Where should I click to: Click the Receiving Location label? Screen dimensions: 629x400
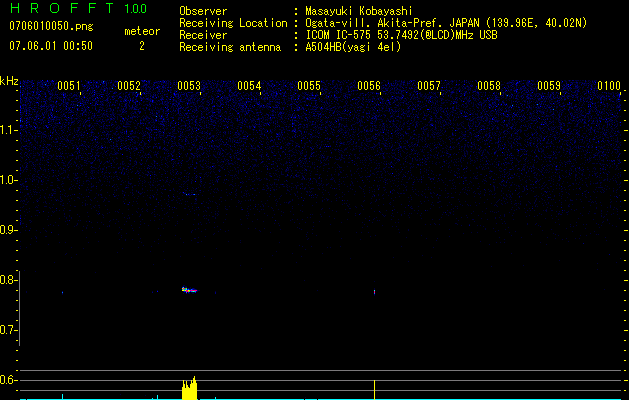click(x=233, y=23)
